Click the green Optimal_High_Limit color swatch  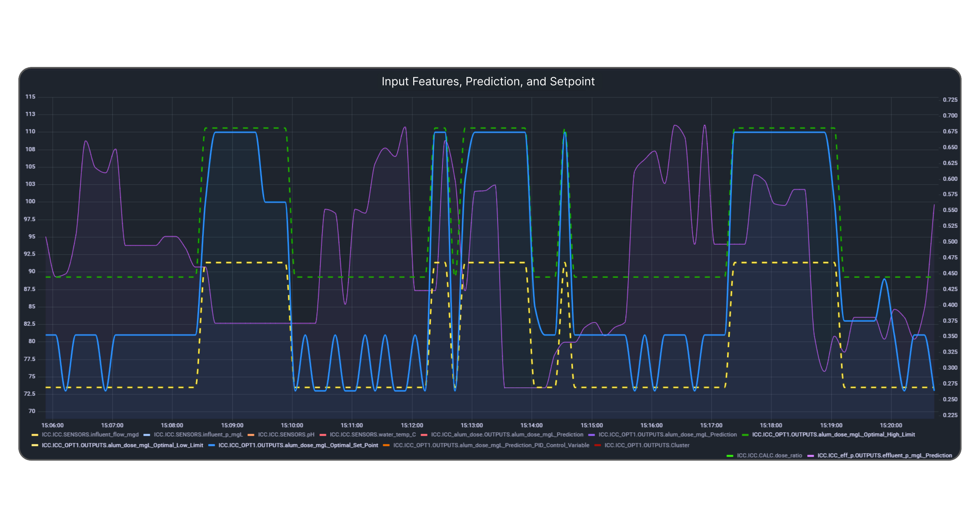tap(745, 434)
